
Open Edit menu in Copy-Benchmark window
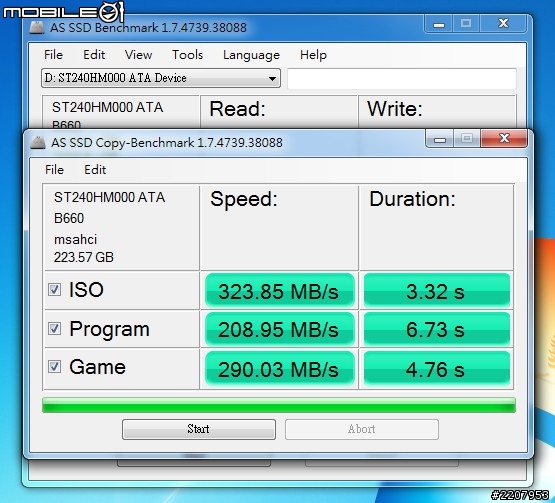click(95, 170)
